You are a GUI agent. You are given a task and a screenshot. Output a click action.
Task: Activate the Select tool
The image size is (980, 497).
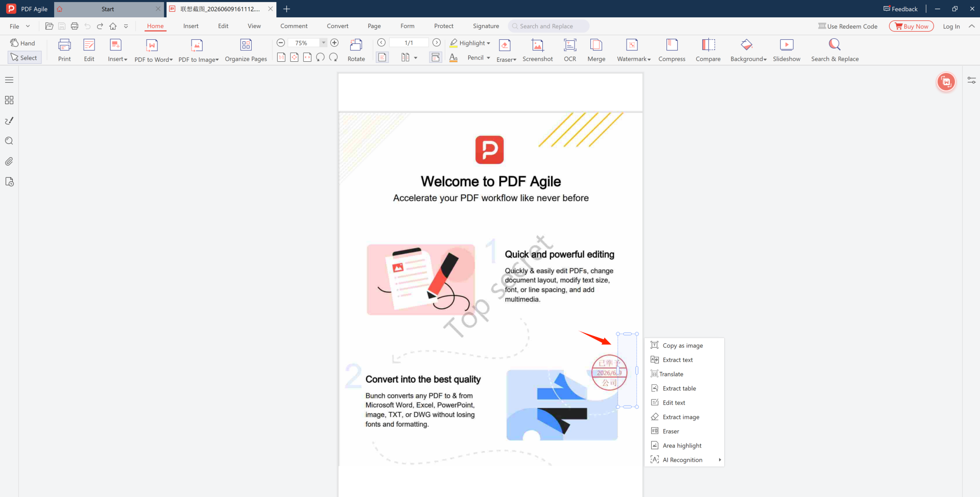click(x=24, y=58)
